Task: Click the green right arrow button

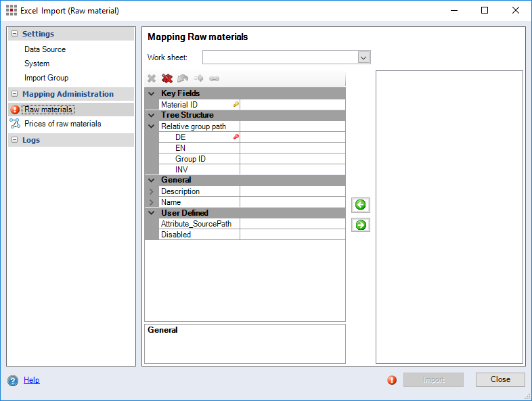Action: point(361,225)
